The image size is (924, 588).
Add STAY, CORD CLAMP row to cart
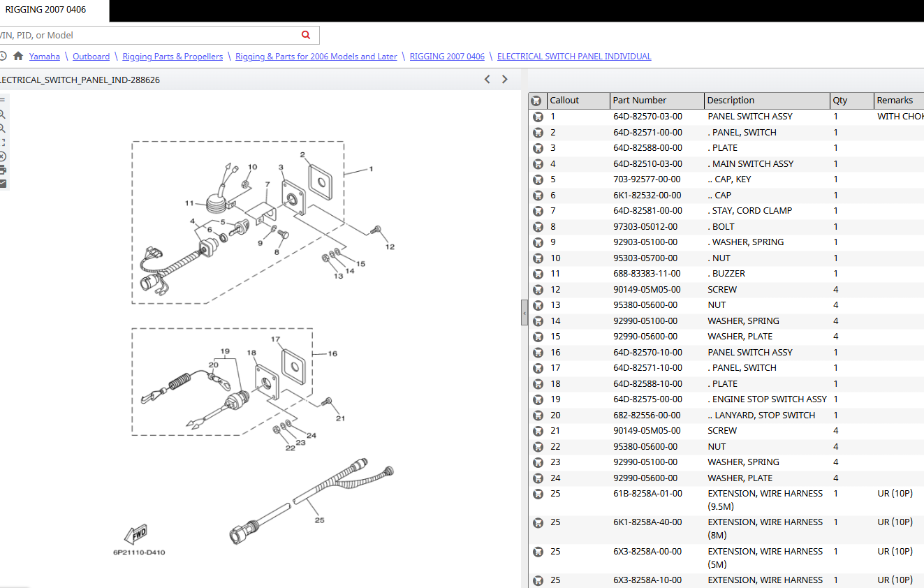click(x=538, y=211)
